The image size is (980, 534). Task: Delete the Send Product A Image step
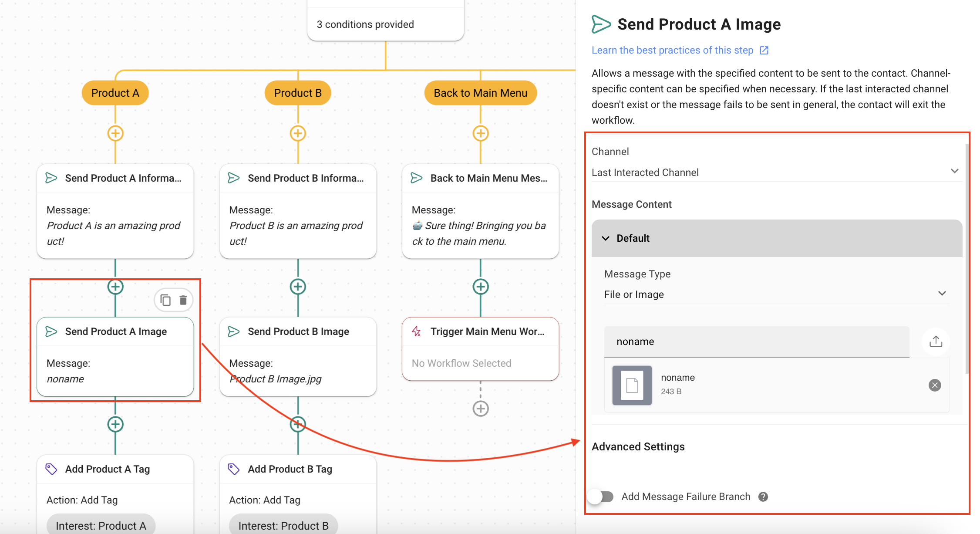pyautogui.click(x=183, y=300)
